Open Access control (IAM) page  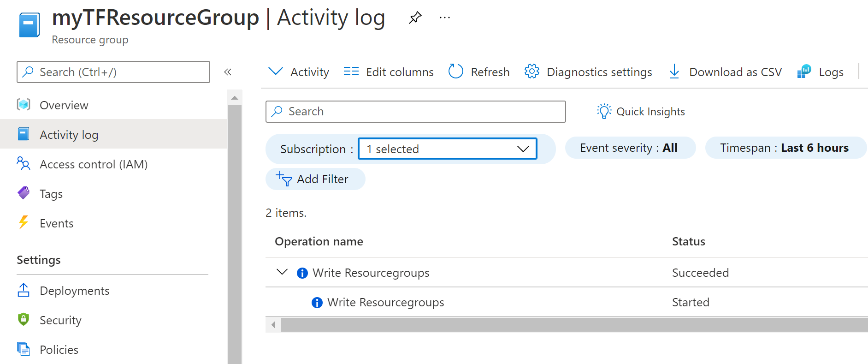93,164
